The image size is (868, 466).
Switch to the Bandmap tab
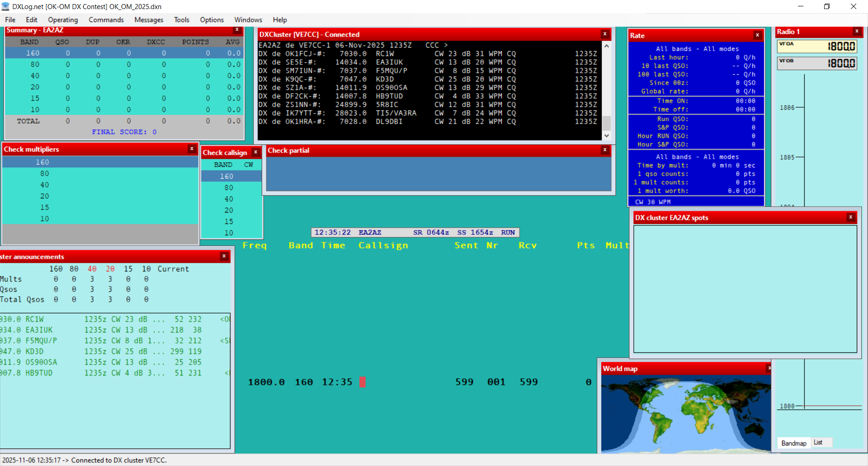click(793, 443)
